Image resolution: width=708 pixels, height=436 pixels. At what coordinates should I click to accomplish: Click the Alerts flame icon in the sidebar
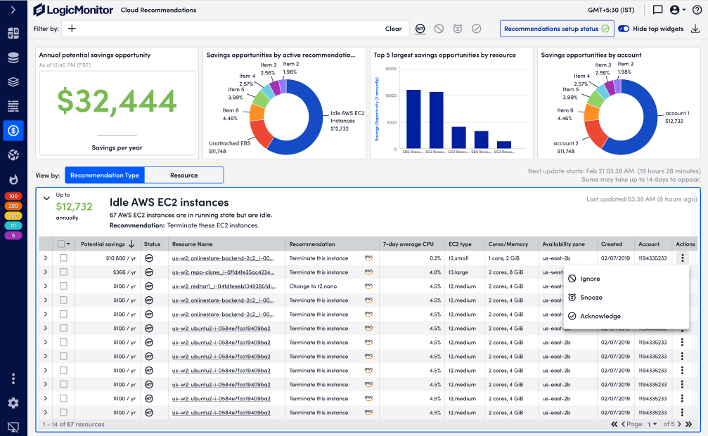pos(13,179)
